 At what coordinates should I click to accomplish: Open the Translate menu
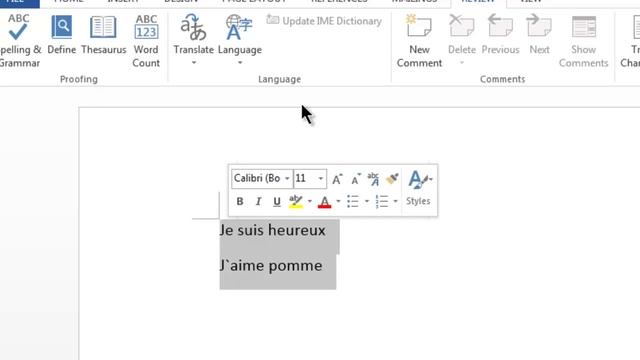click(x=193, y=39)
